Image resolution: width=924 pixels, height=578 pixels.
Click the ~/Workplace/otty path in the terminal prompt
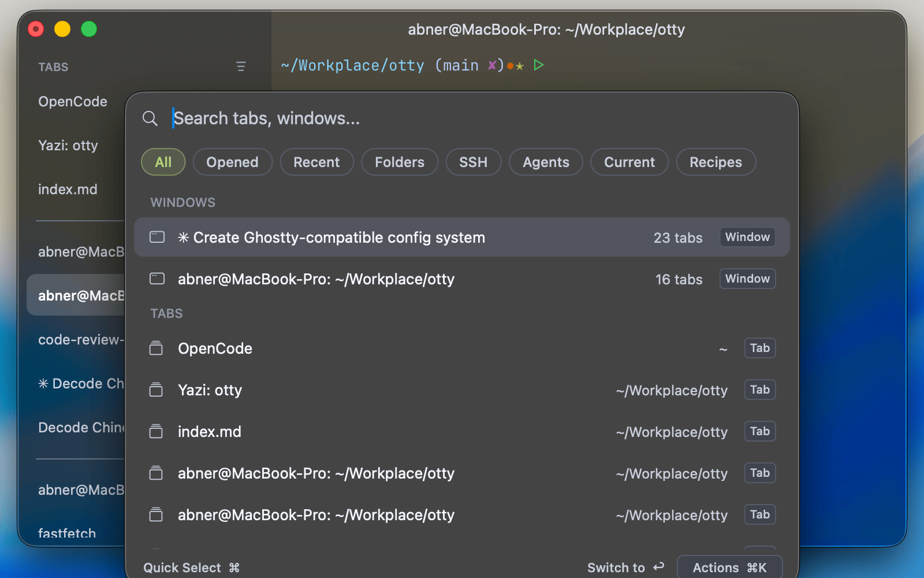click(352, 65)
